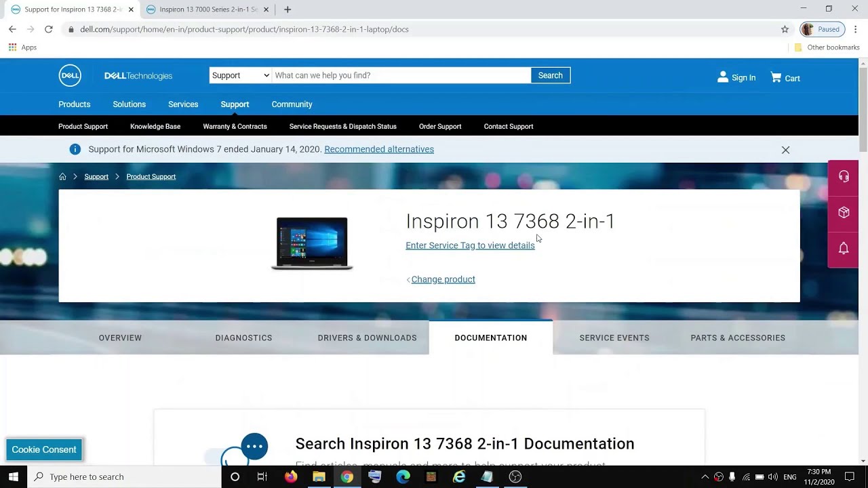Click the Sign In link

pyautogui.click(x=743, y=78)
